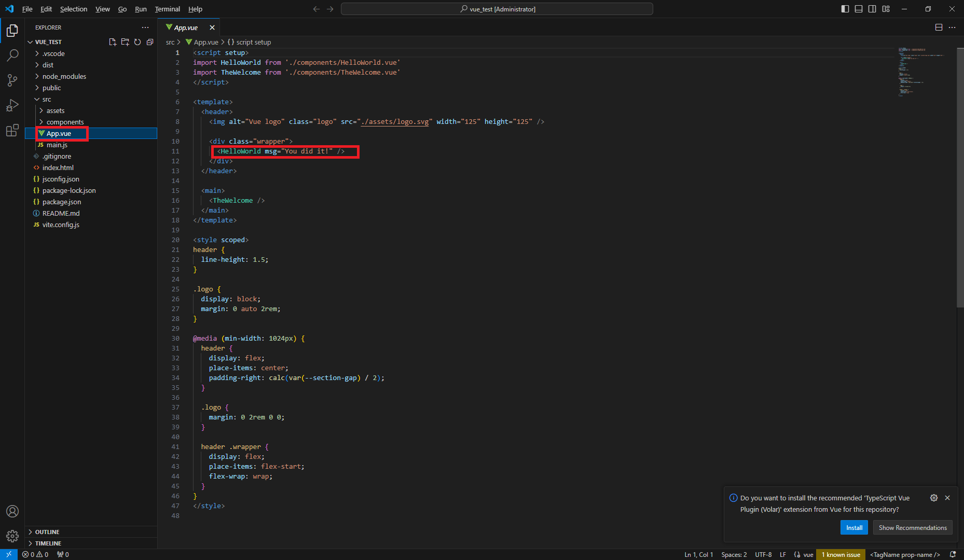Open Explorer views and more actions

145,27
